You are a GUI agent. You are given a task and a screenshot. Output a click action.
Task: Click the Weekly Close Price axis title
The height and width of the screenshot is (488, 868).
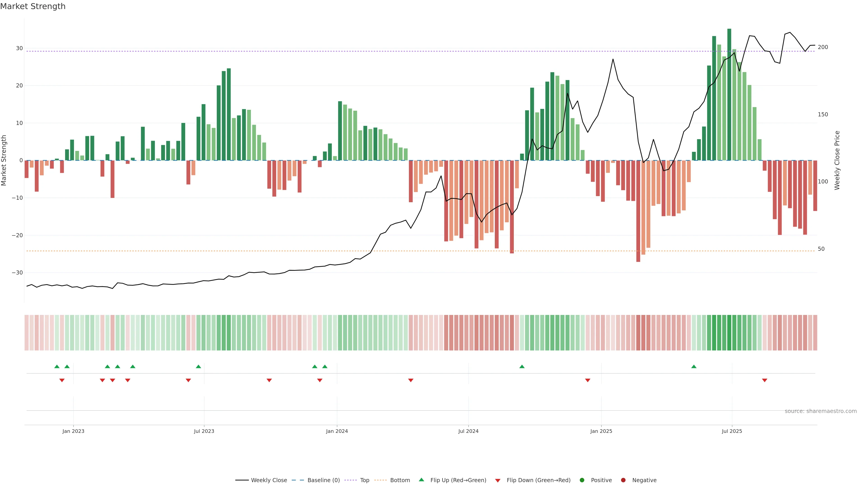tap(837, 160)
